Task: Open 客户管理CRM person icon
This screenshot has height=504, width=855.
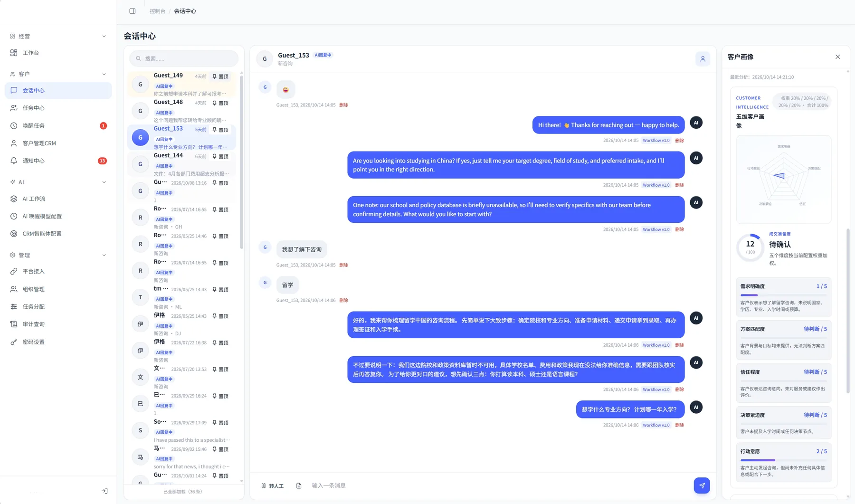Action: pyautogui.click(x=14, y=143)
